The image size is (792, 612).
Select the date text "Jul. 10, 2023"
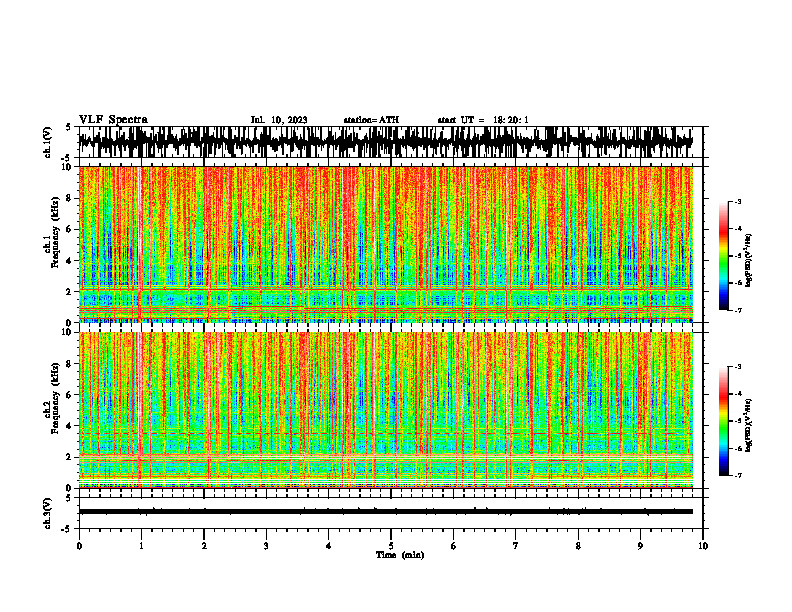tap(279, 120)
